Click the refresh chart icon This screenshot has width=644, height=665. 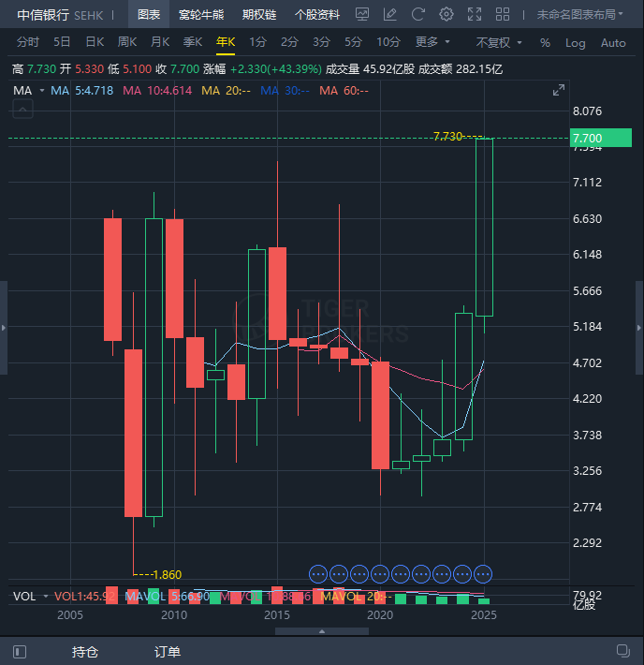[x=418, y=14]
